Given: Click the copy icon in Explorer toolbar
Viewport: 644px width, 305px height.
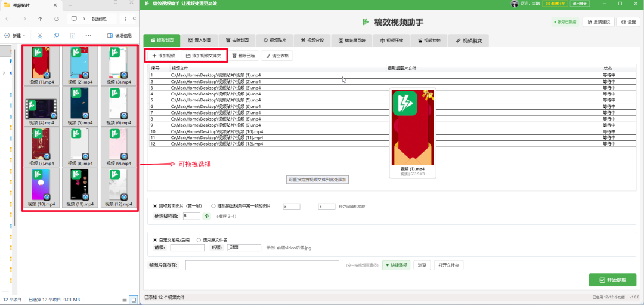Looking at the screenshot, I should [x=56, y=36].
